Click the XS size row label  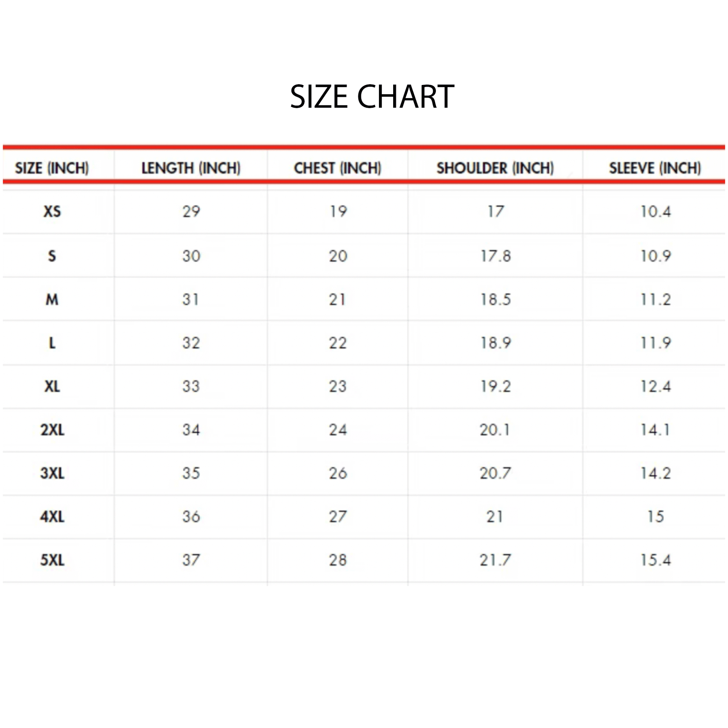click(52, 211)
